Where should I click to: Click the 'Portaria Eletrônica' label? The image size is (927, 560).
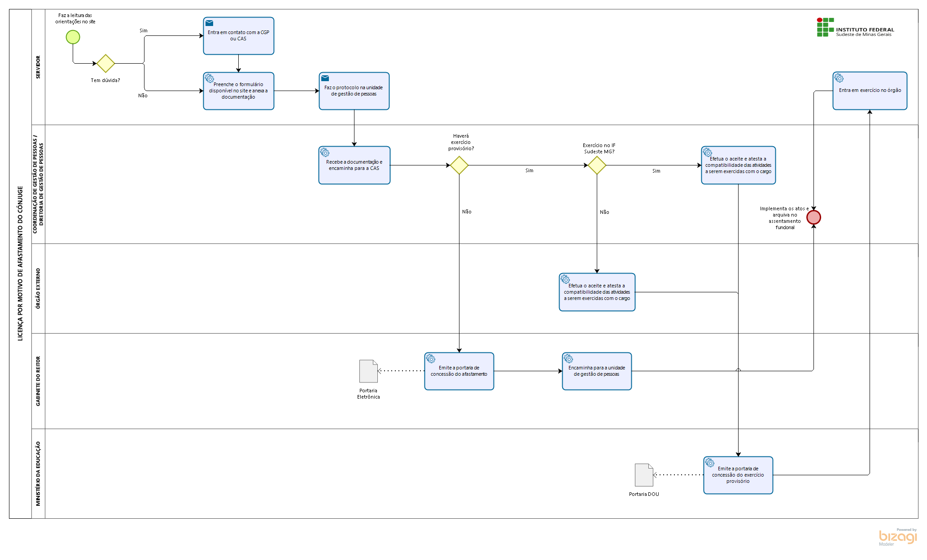click(x=369, y=394)
